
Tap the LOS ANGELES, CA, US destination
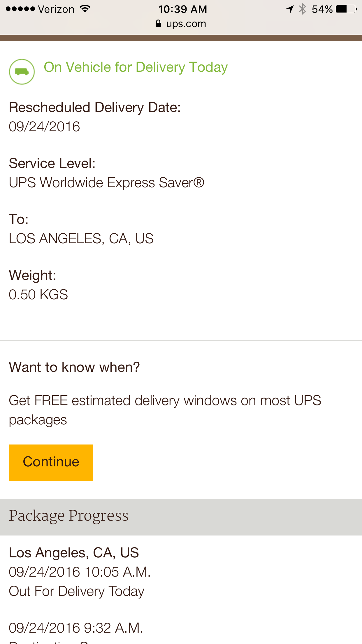tap(81, 239)
